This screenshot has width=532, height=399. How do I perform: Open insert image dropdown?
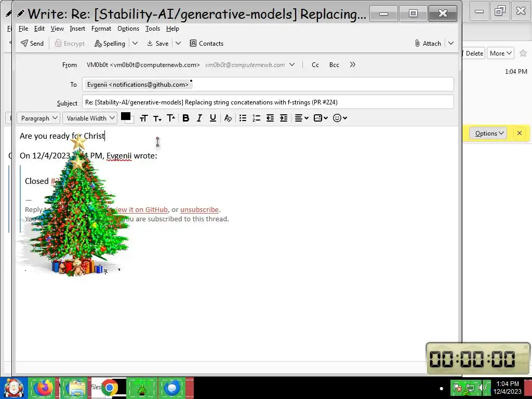click(321, 118)
